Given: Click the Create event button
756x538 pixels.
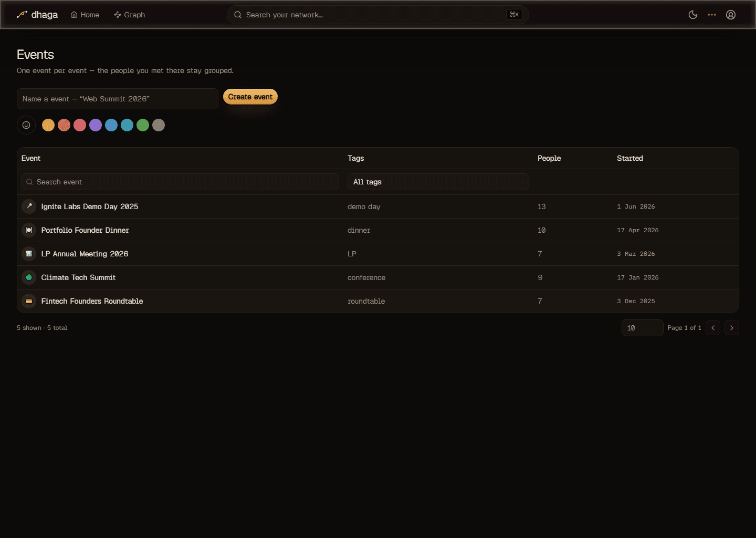Looking at the screenshot, I should tap(250, 97).
